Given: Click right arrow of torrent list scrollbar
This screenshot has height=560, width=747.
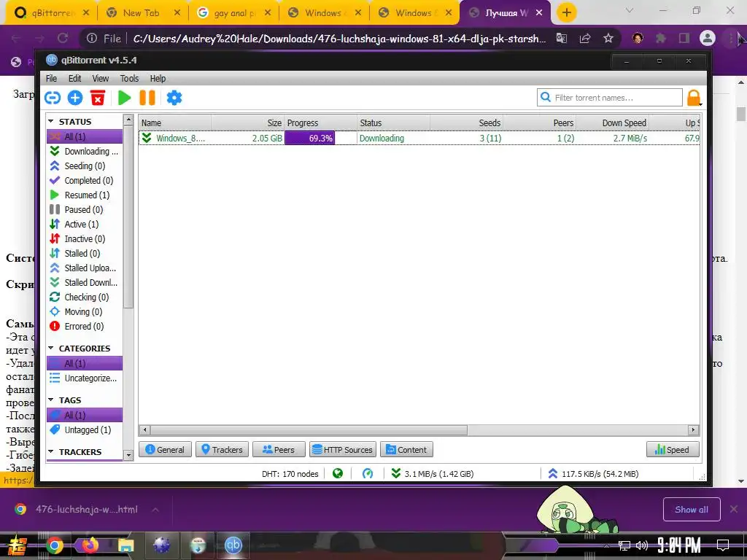Looking at the screenshot, I should [694, 430].
